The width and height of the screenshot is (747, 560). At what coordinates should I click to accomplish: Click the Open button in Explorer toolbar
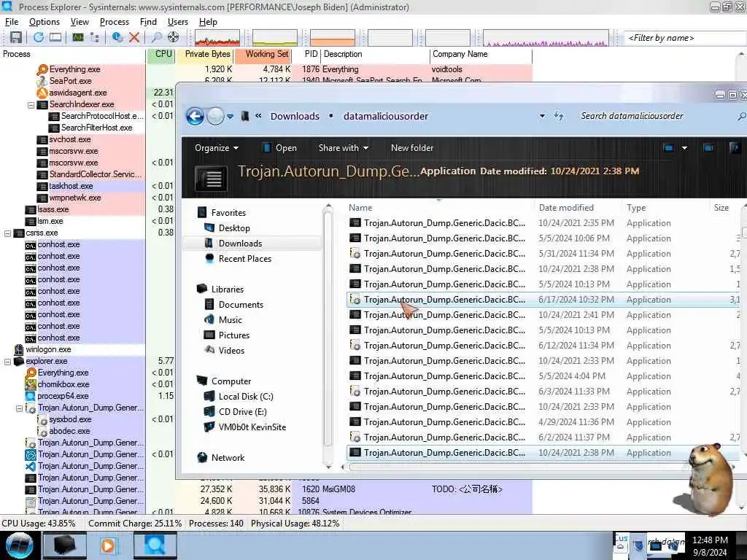[x=280, y=148]
